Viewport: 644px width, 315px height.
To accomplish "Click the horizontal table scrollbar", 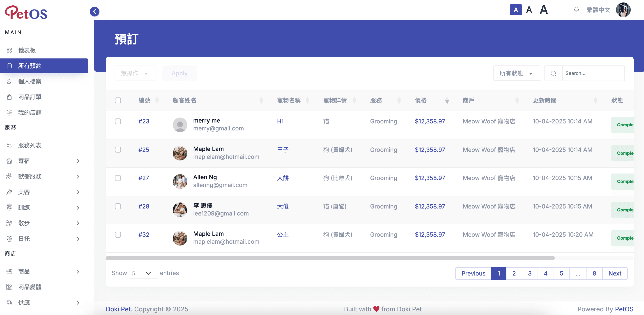I will [x=330, y=258].
